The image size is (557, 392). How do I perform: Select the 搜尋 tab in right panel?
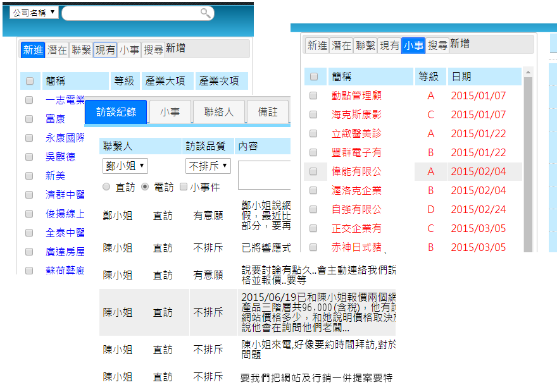pos(437,46)
